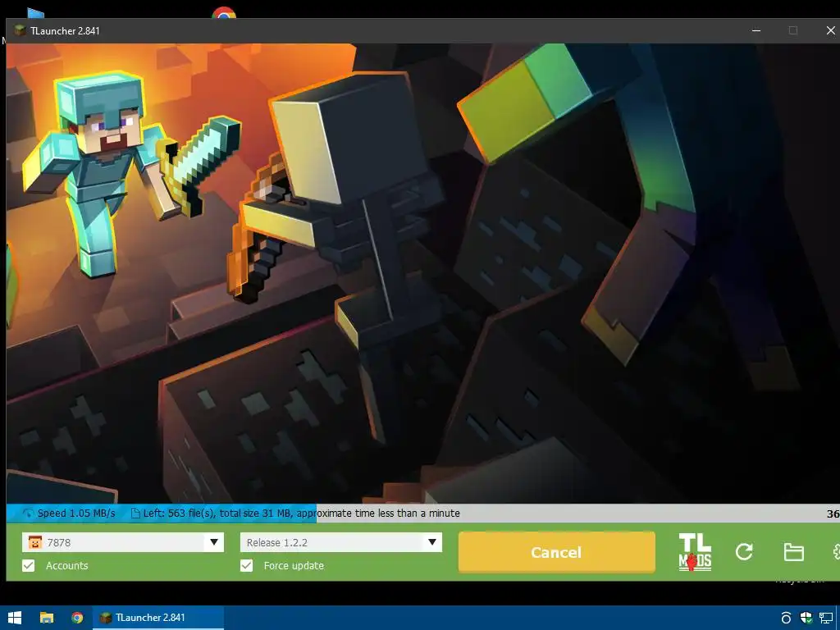Open the settings gear icon

point(835,552)
